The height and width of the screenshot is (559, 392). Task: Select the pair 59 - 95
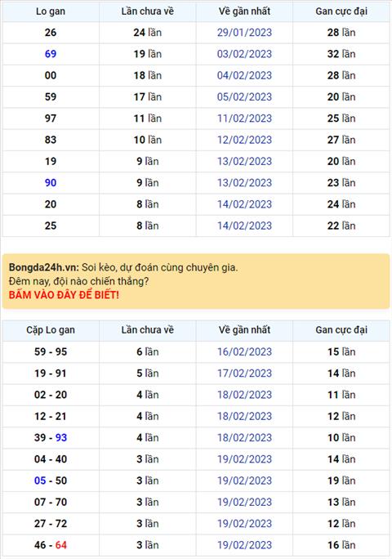pyautogui.click(x=51, y=352)
